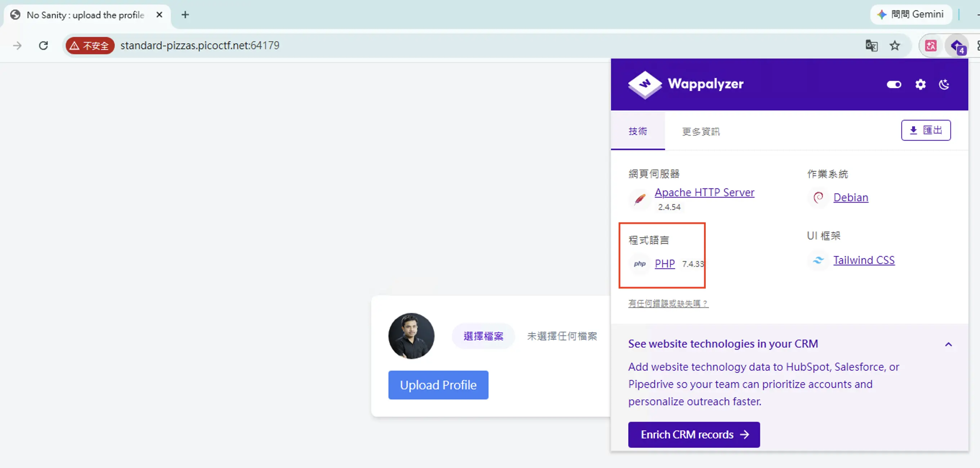Open Wappalyzer settings gear

(920, 84)
